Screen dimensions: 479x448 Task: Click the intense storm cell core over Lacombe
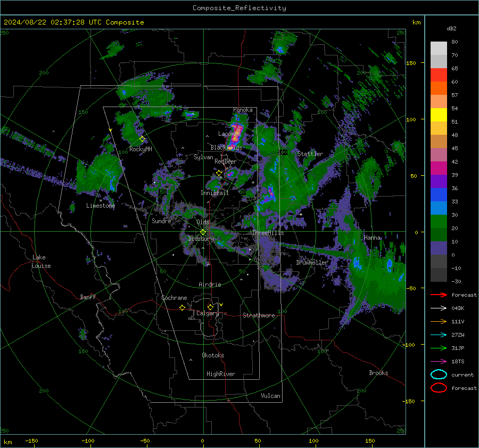coord(236,133)
